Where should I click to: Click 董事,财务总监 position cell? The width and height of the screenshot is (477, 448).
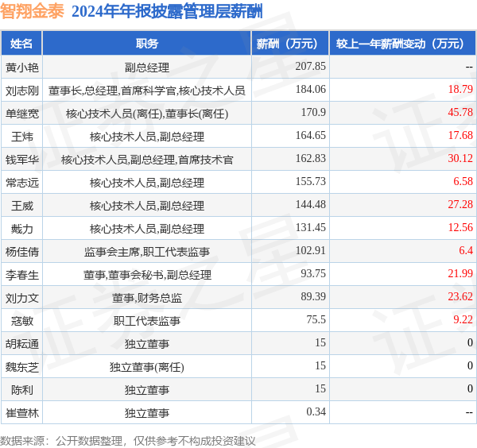(x=147, y=298)
